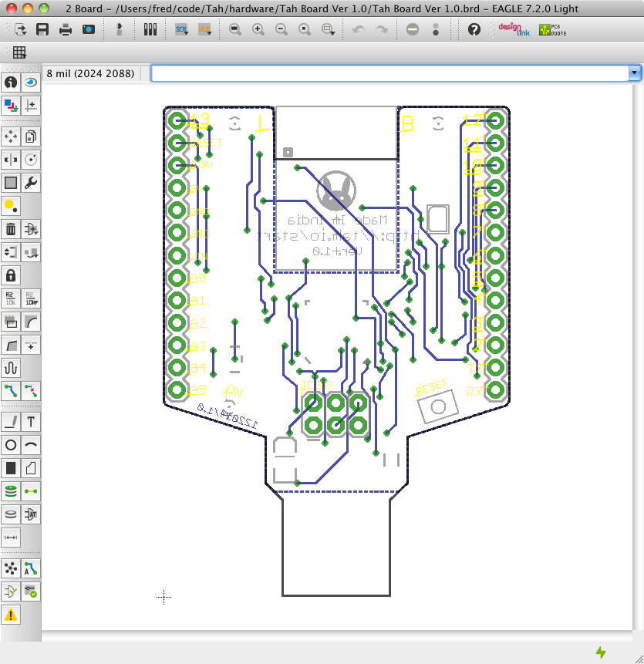Image resolution: width=644 pixels, height=664 pixels.
Task: Zoom in on the board view
Action: [258, 29]
